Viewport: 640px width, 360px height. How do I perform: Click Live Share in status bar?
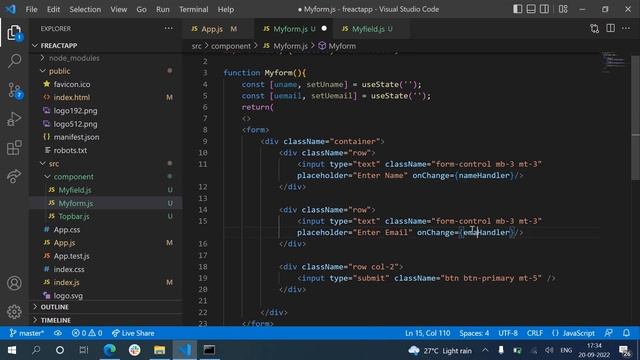(x=133, y=333)
